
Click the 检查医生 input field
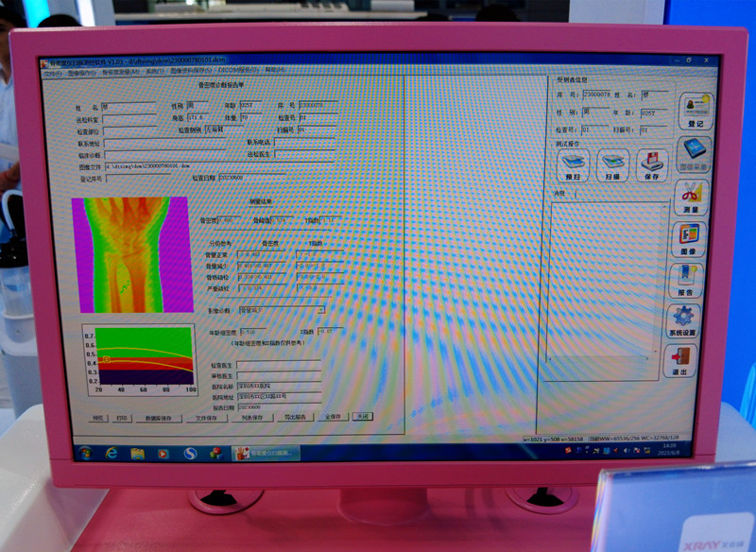click(277, 365)
